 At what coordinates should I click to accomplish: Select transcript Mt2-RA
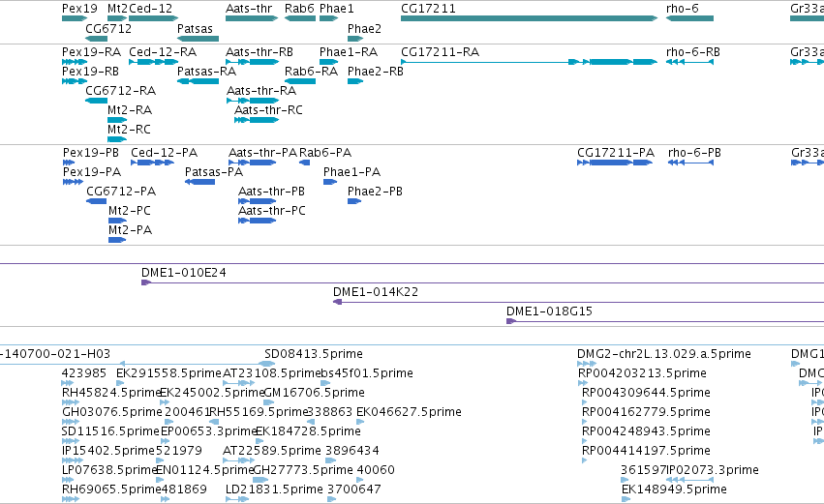tap(130, 110)
